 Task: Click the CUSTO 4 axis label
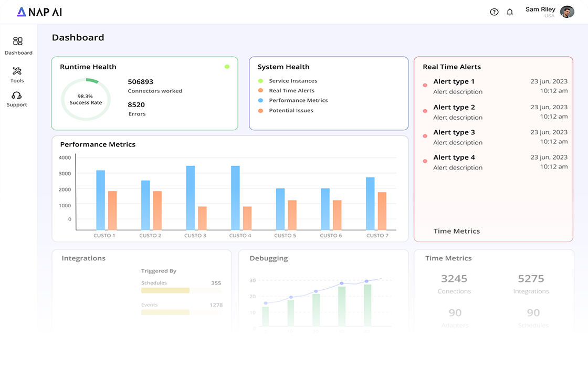(240, 236)
